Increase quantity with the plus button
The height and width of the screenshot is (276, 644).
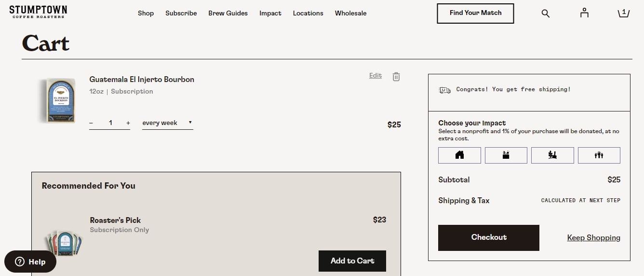pos(128,123)
